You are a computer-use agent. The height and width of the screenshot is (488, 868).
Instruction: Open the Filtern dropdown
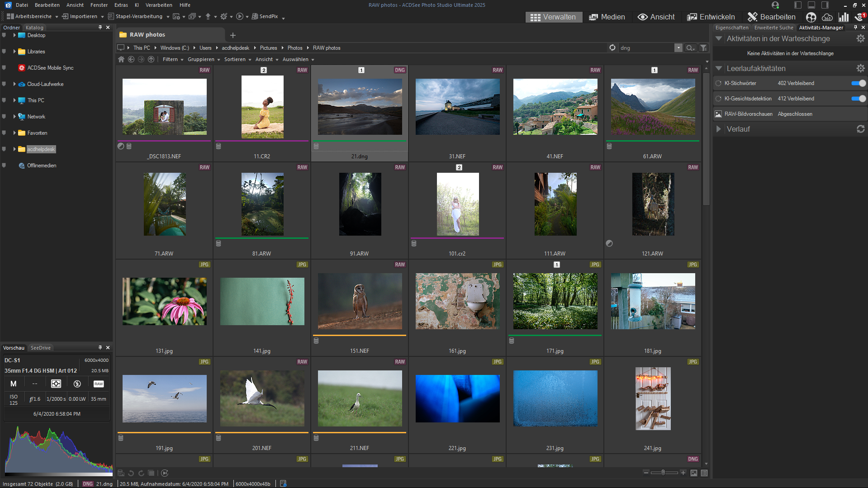coord(173,59)
